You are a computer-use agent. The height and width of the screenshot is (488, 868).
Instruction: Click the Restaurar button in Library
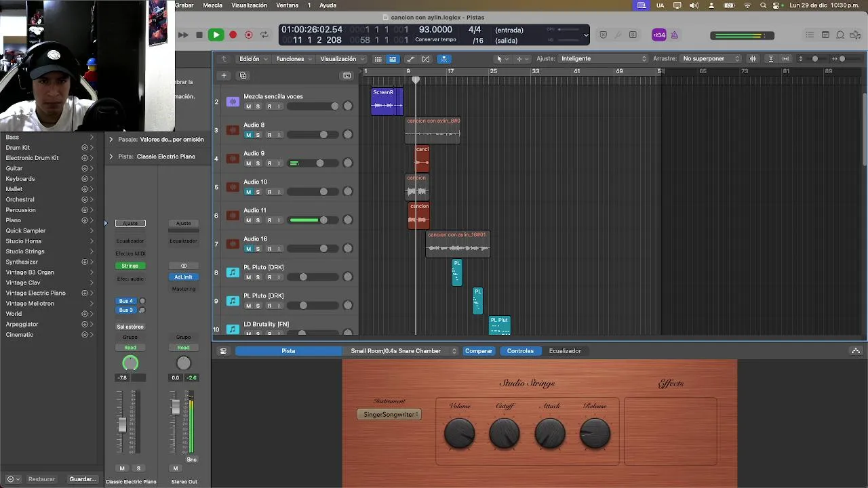coord(41,479)
